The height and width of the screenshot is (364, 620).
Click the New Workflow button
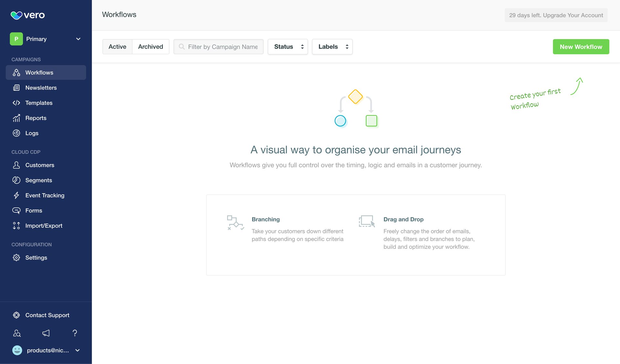tap(581, 46)
